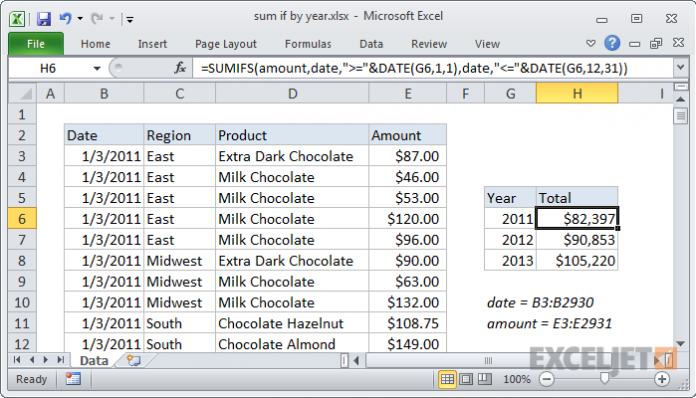Screen dimensions: 696x398
Task: Click the zoom in plus button
Action: pos(662,379)
